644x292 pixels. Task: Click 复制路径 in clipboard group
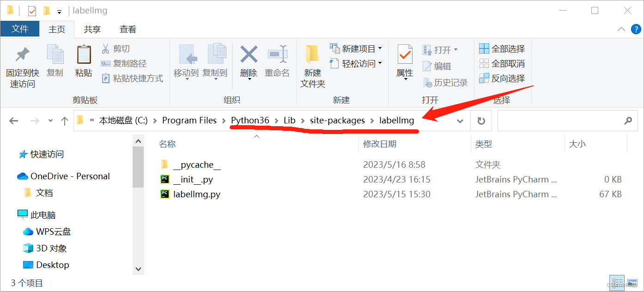pos(124,63)
